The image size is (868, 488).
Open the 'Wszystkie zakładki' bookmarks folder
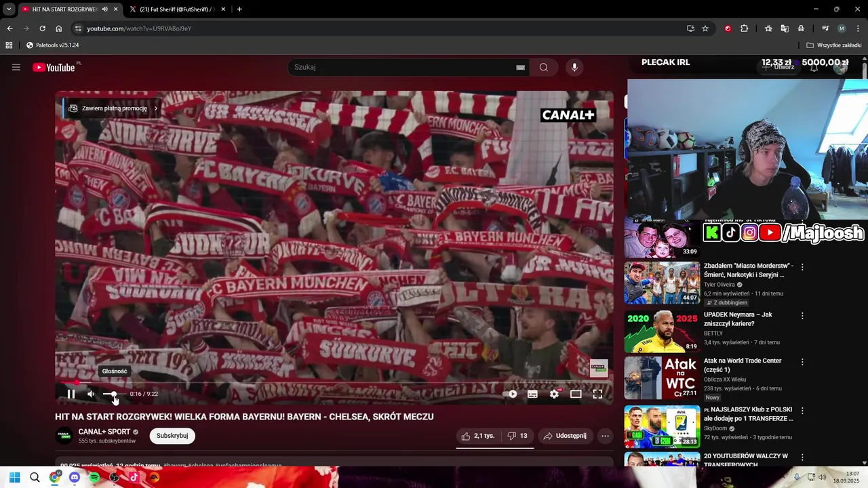coord(834,45)
